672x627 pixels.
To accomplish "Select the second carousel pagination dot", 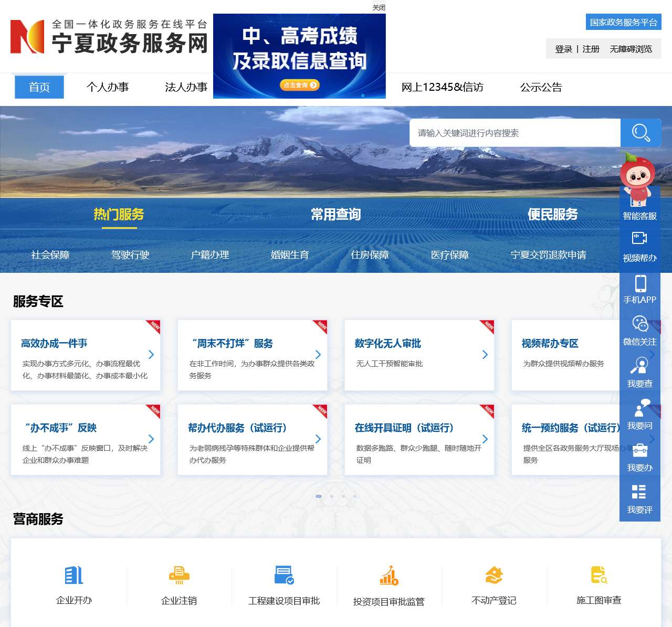I will point(332,496).
